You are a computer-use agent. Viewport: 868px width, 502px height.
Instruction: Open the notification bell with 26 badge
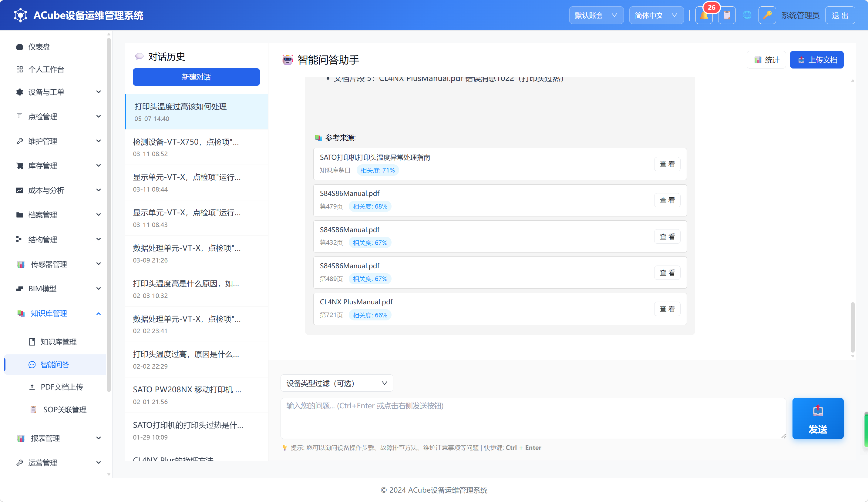(704, 15)
